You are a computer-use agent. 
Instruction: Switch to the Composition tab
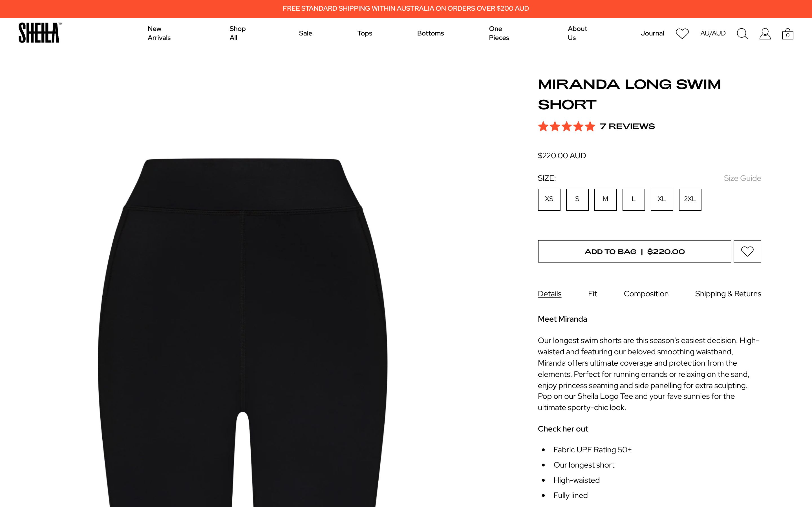click(x=646, y=294)
